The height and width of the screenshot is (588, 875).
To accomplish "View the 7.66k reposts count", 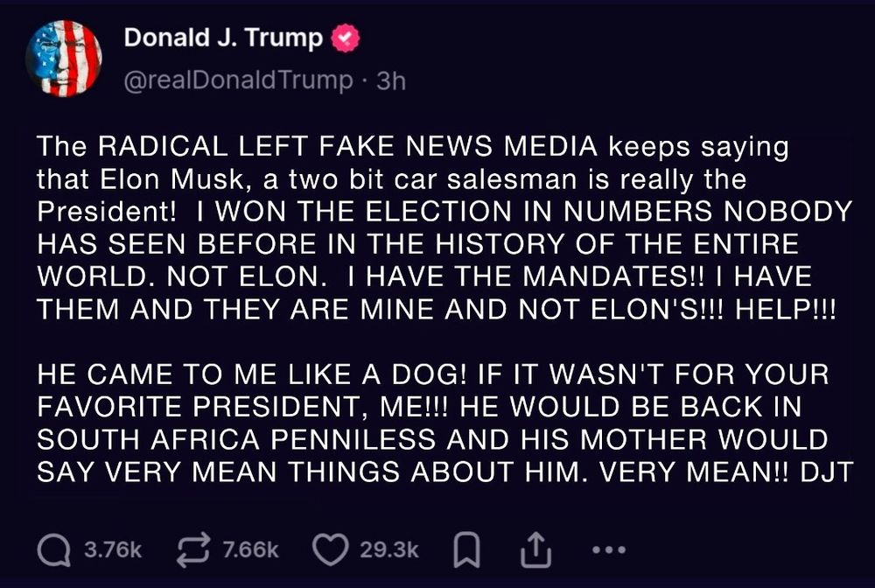I will click(251, 549).
